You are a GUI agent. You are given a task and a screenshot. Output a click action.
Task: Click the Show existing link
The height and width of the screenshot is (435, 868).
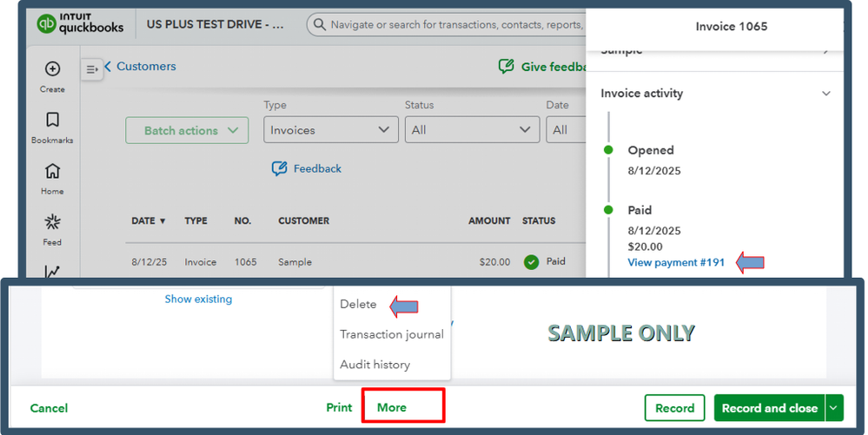(x=198, y=299)
